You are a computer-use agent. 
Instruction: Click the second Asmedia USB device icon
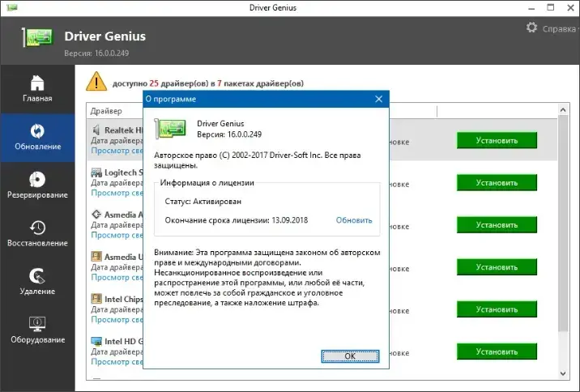[x=96, y=257]
